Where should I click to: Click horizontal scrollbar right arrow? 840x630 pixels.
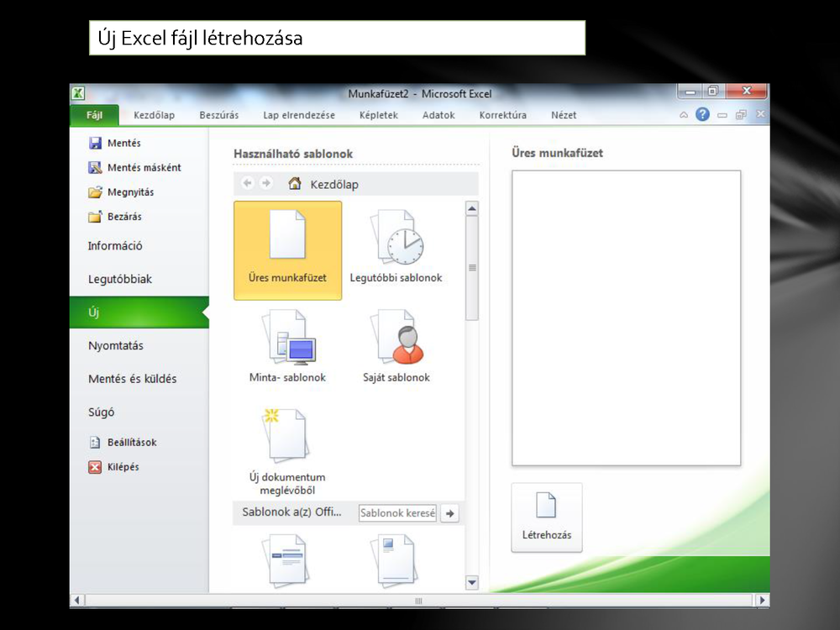tap(762, 600)
